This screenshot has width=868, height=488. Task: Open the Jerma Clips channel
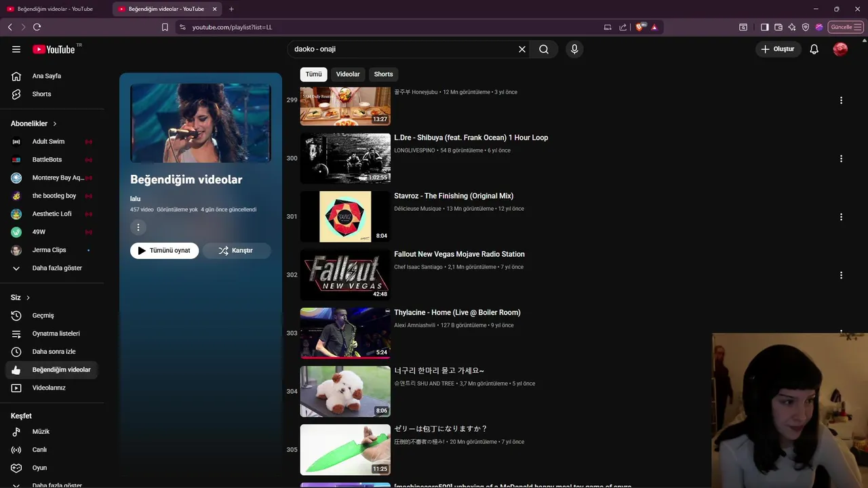[x=53, y=250]
